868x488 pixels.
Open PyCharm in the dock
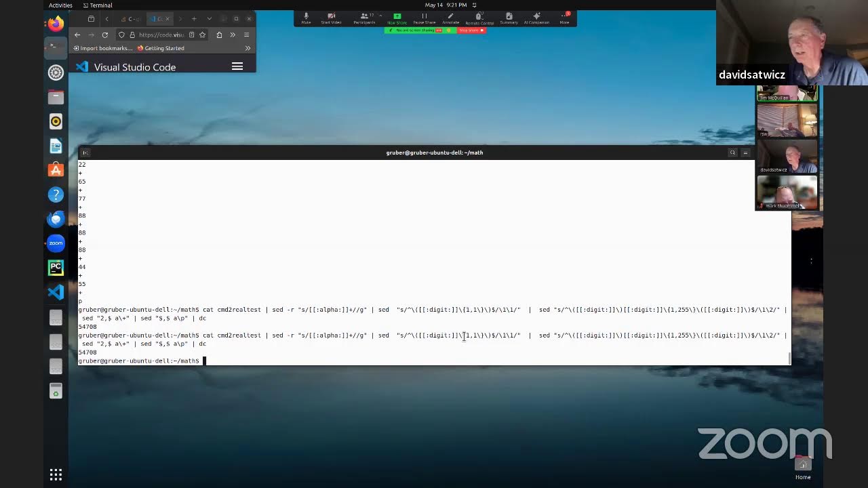[56, 268]
